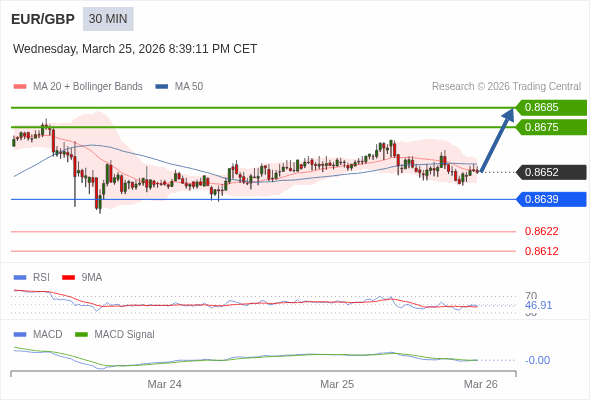Screen dimensions: 590x400
Task: Click the Mar 24 date axis label
Action: click(164, 384)
